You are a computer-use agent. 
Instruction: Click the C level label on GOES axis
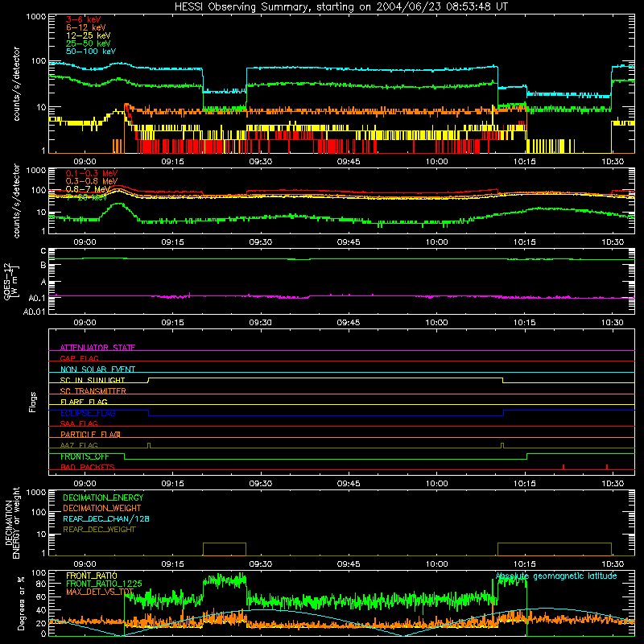(43, 250)
